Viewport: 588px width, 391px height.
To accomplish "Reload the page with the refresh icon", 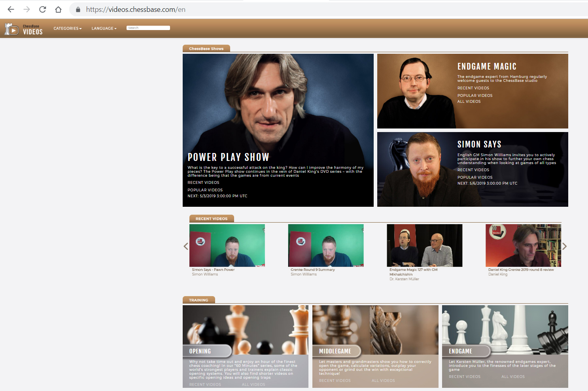I will [43, 9].
